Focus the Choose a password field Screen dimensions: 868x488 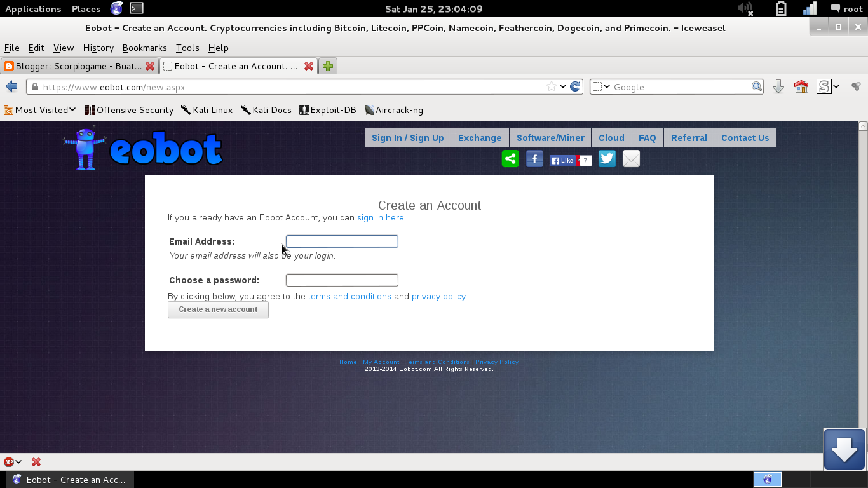342,280
